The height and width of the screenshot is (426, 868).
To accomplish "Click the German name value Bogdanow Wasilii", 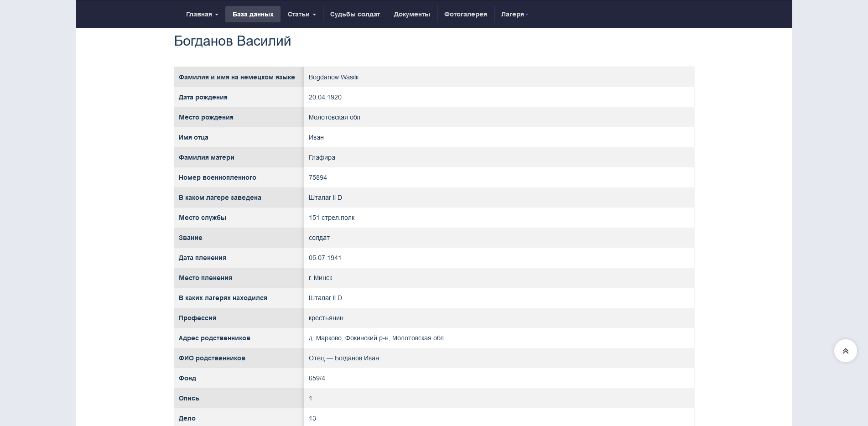I will point(333,77).
